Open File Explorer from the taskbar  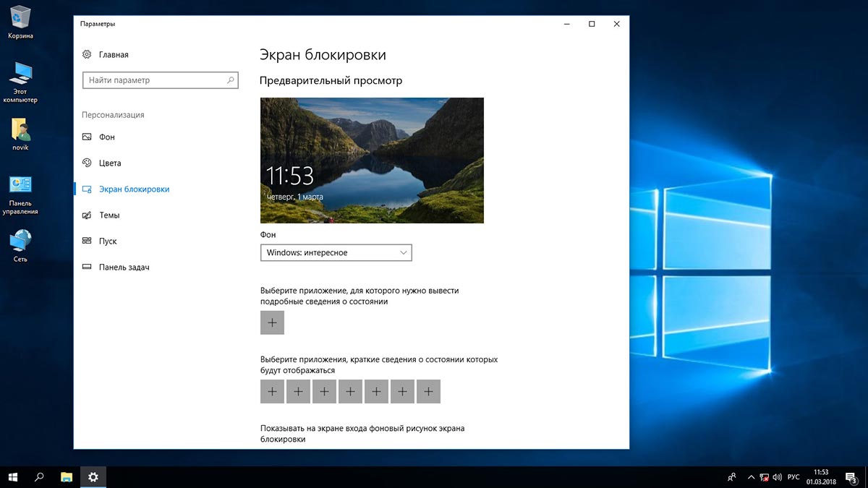67,476
